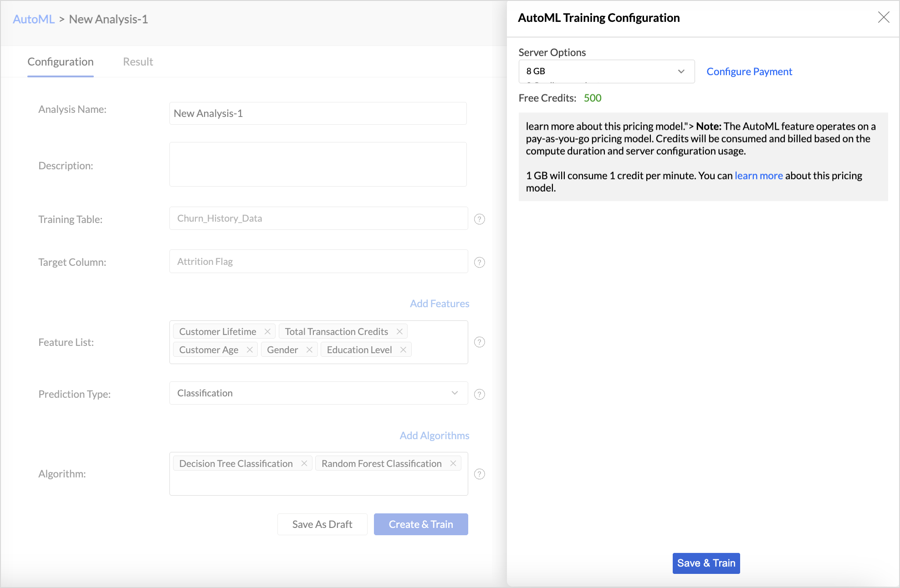Click help icon next to Training Table
900x588 pixels.
click(479, 219)
